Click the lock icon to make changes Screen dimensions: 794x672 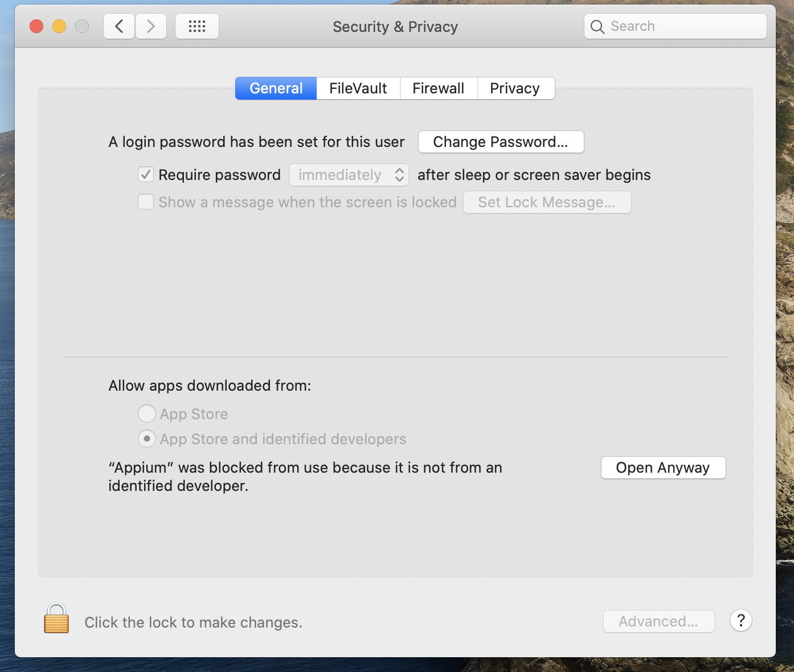click(56, 618)
